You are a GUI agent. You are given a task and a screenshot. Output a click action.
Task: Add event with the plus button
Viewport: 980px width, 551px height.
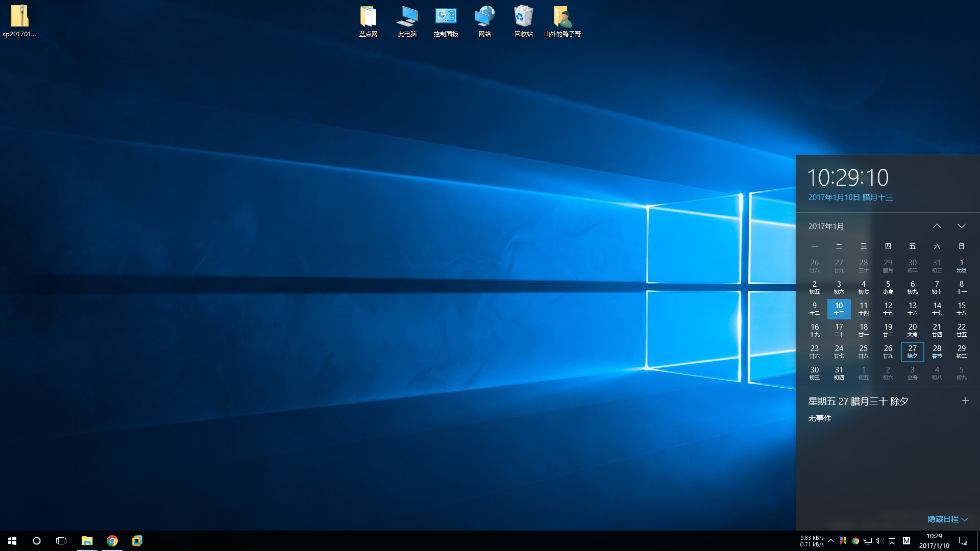click(965, 401)
